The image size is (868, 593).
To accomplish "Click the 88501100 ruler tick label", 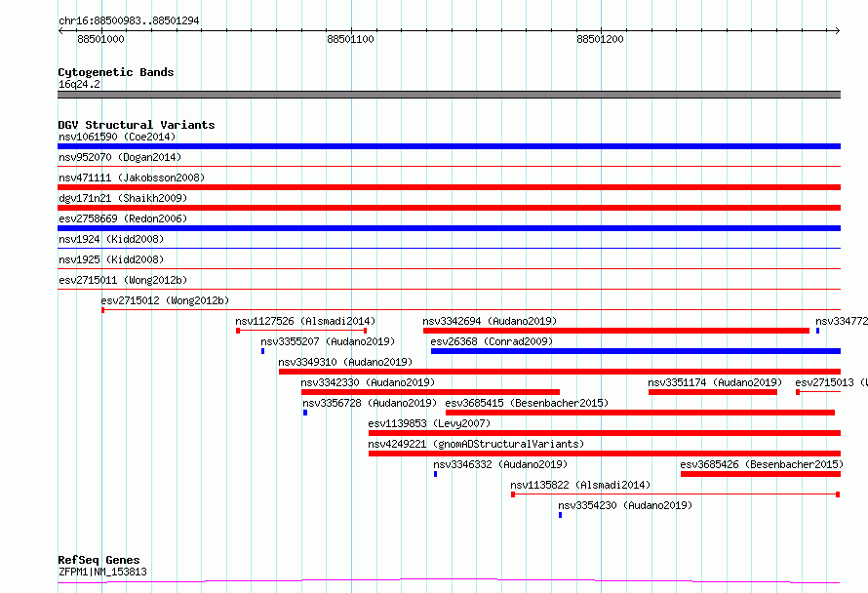I will 350,39.
